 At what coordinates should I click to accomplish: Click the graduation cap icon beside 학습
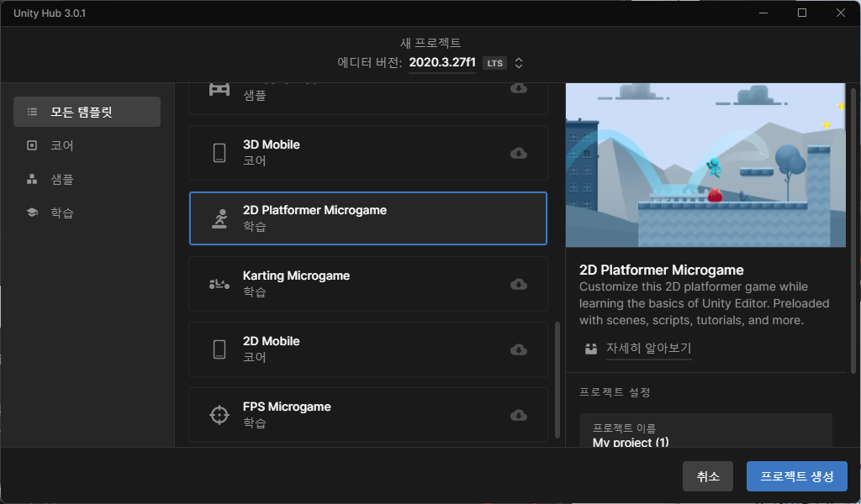click(x=32, y=213)
